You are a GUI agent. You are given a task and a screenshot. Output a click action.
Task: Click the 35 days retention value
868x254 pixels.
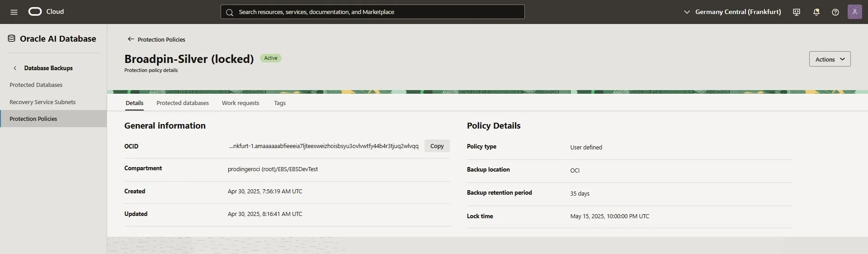click(x=580, y=193)
